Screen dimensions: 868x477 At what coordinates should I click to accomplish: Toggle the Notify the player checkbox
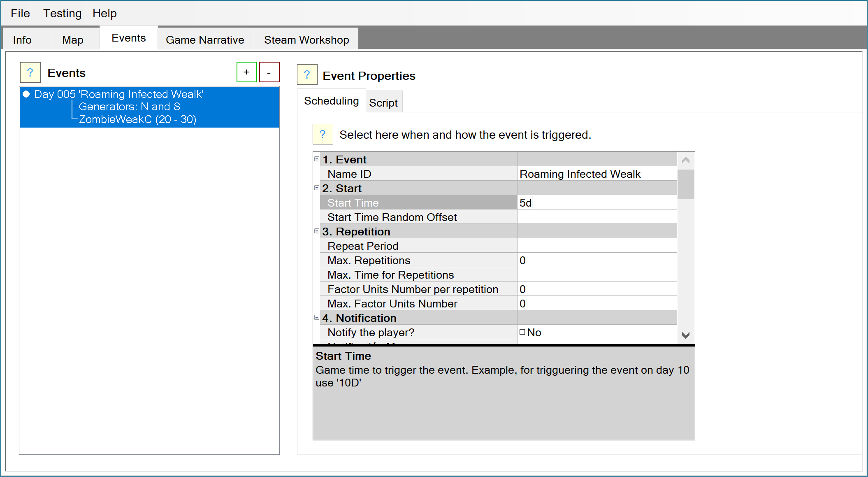pos(522,332)
